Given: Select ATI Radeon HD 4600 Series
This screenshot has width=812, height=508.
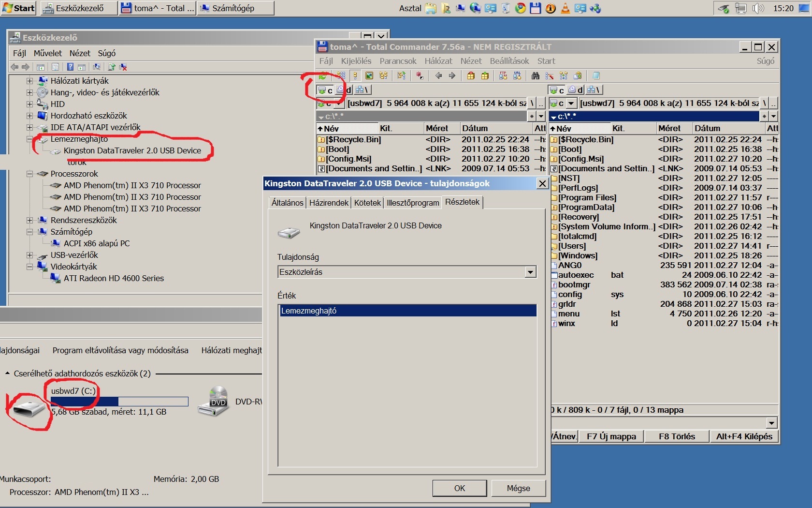Looking at the screenshot, I should 114,278.
